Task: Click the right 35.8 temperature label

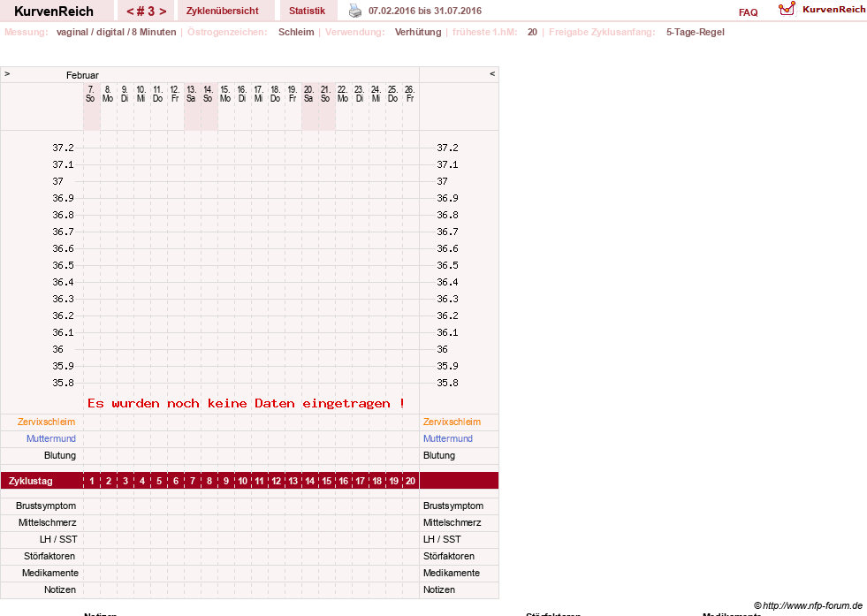Action: pos(447,383)
